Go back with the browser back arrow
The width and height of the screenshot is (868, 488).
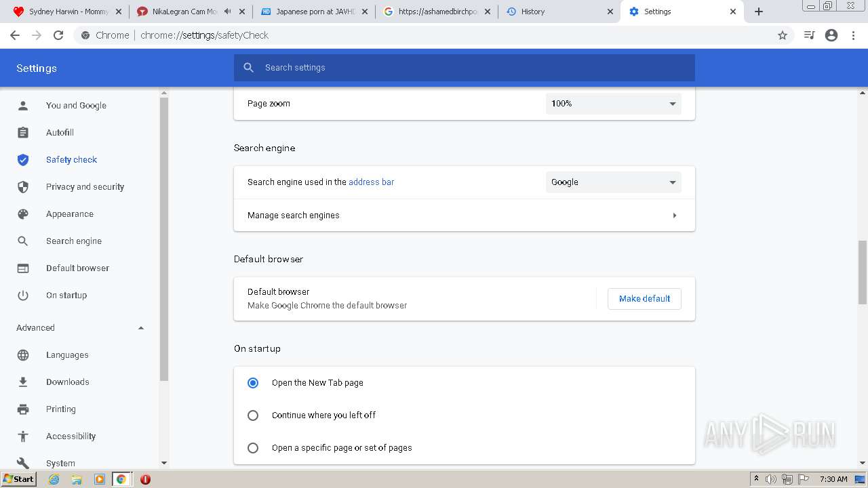[15, 35]
